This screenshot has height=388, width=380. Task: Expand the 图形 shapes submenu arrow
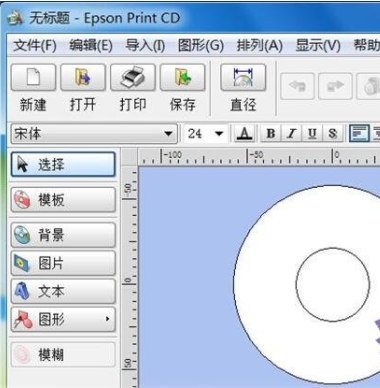(107, 319)
